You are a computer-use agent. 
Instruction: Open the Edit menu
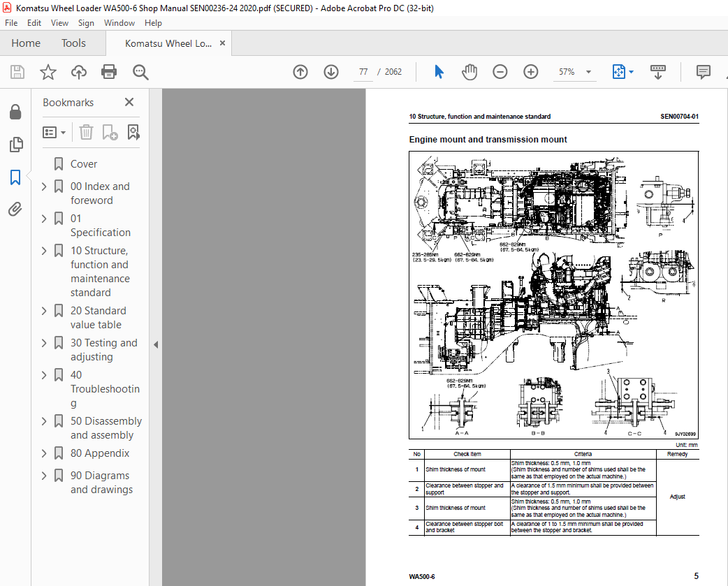click(x=34, y=23)
